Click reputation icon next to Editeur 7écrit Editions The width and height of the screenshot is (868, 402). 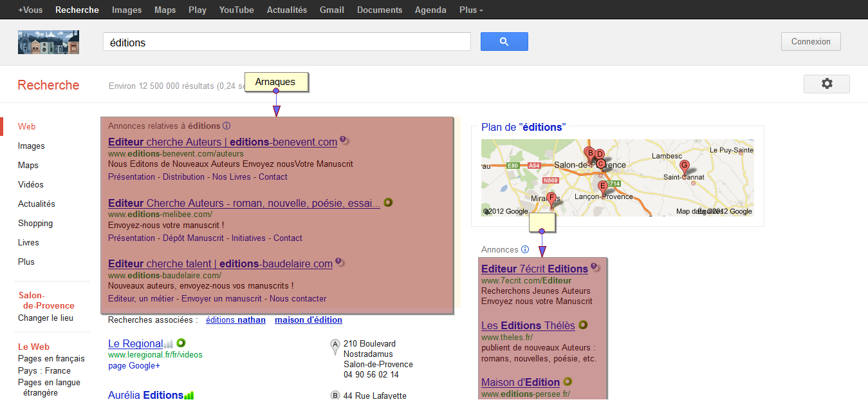click(x=595, y=267)
